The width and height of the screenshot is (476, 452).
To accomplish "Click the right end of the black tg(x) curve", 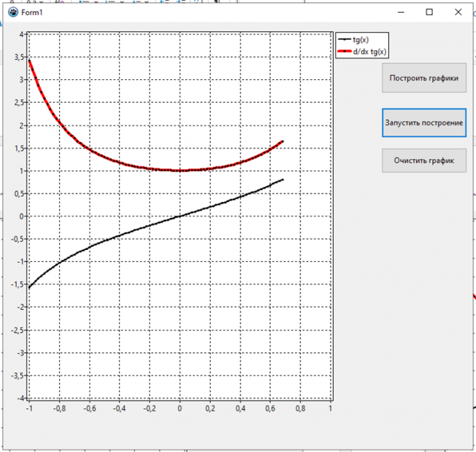I will point(282,180).
